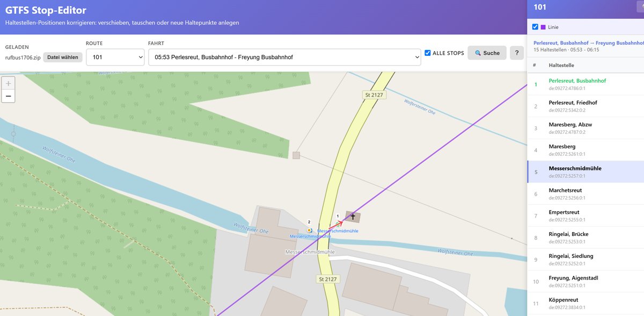This screenshot has width=644, height=316.
Task: Select stop row Maresberg, Abzw
Action: coord(586,128)
